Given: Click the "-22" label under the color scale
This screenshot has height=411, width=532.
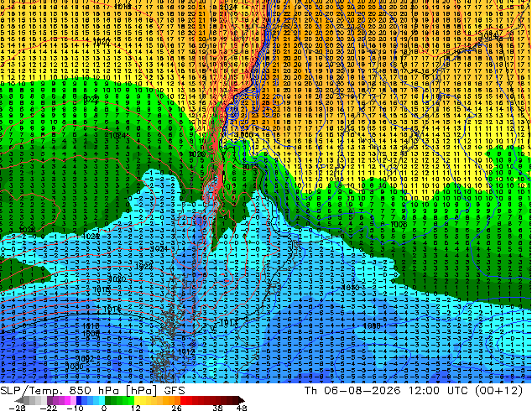Looking at the screenshot, I should tap(49, 408).
